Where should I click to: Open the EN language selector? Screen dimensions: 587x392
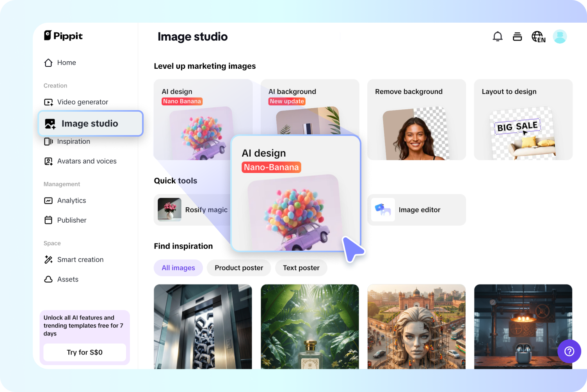[539, 36]
